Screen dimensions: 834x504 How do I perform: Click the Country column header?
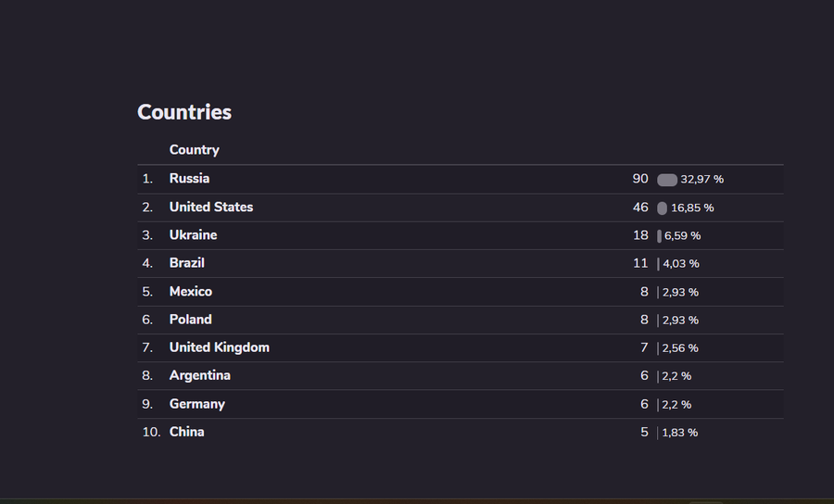pos(194,150)
